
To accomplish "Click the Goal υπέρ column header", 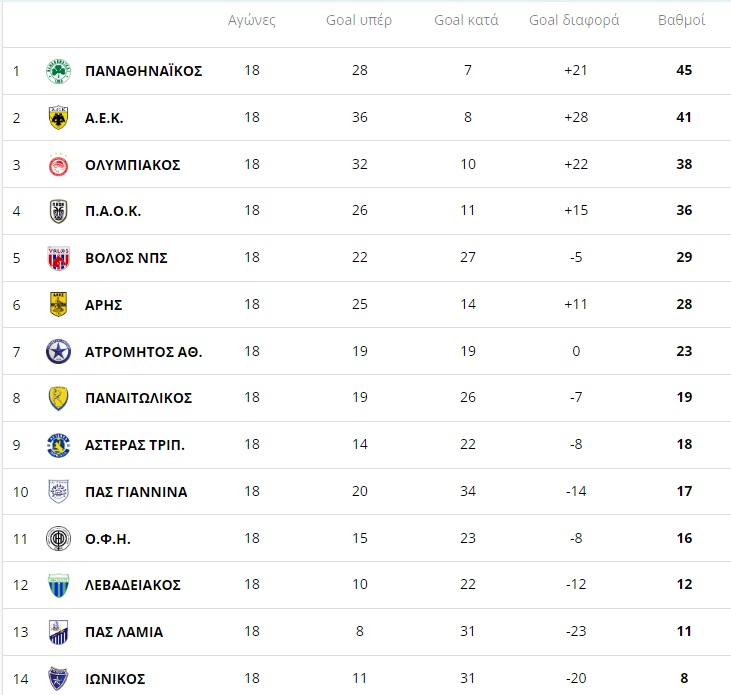I will click(x=359, y=20).
